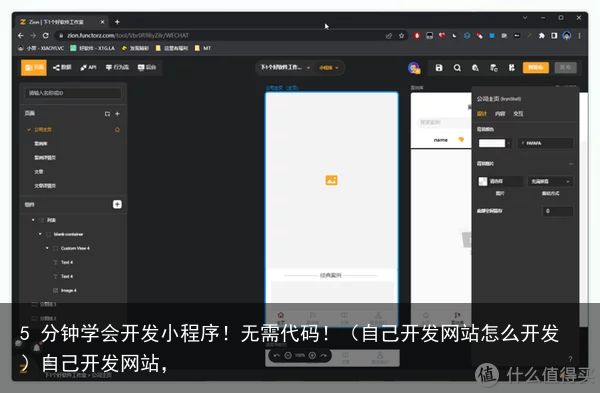Select the orange page-editor tab in Zion nav
Image resolution: width=600 pixels, height=393 pixels.
34,68
